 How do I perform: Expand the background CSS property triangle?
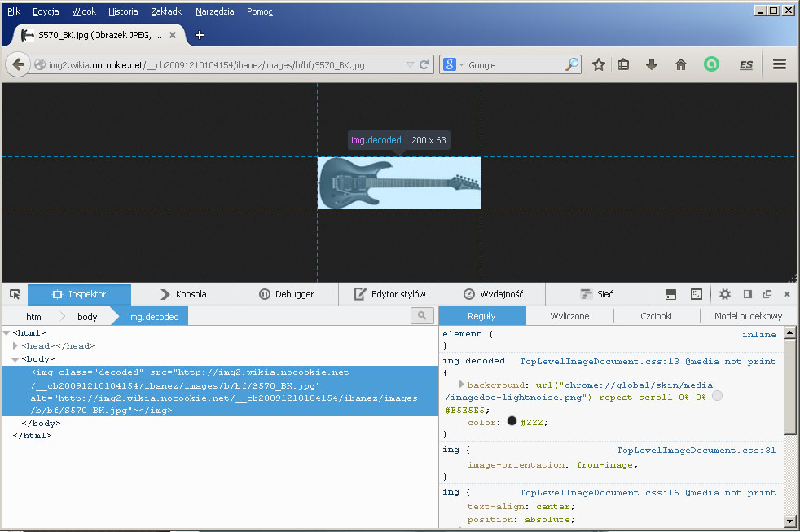[x=461, y=385]
